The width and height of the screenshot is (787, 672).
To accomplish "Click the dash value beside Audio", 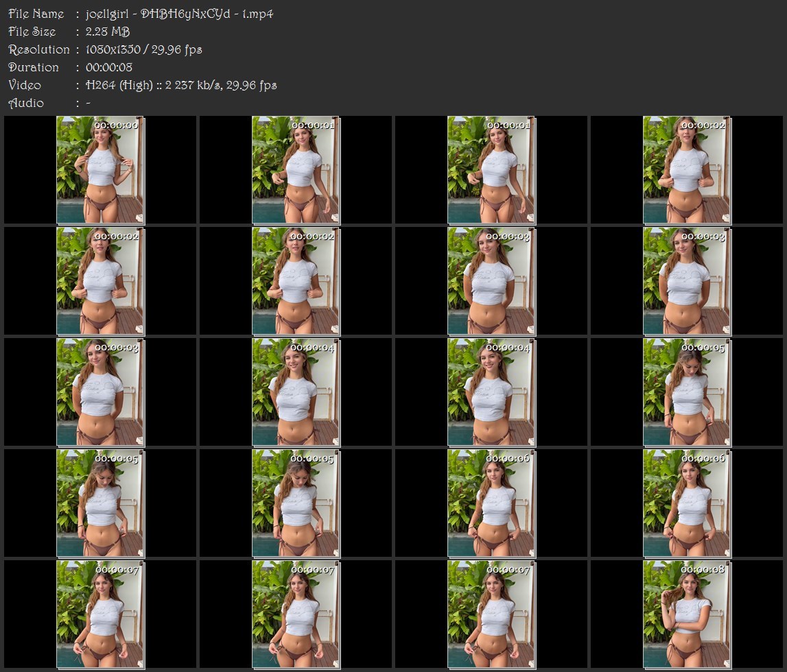I will 89,104.
